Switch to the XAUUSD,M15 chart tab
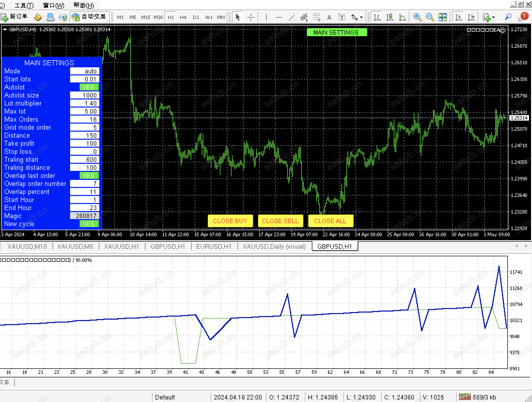Viewport: 532px width, 402px height. (27, 246)
